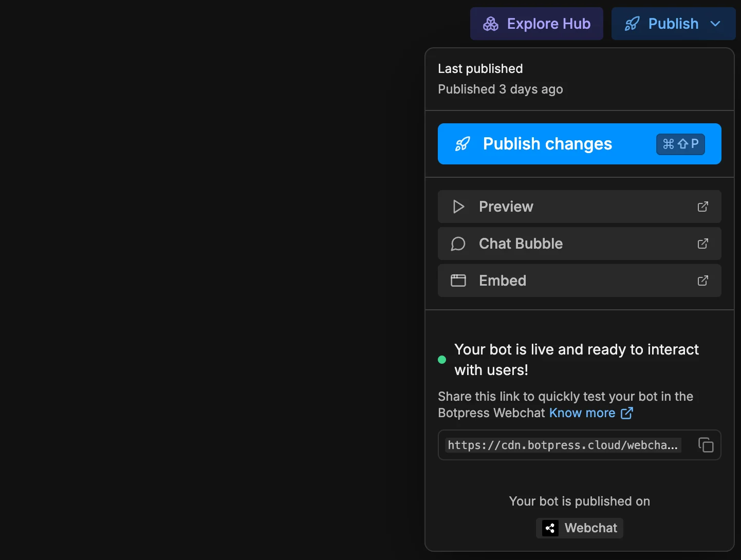The width and height of the screenshot is (741, 560).
Task: Click the Webchat share icon
Action: 550,528
